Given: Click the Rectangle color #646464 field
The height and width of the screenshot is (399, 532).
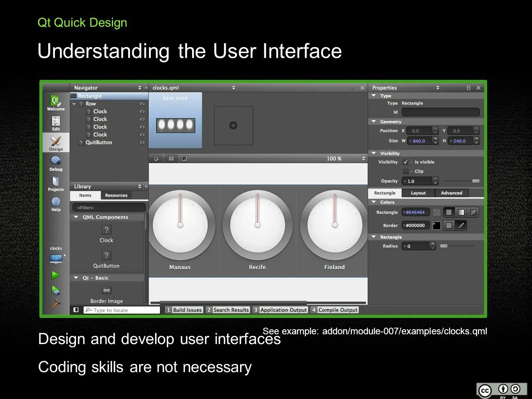Looking at the screenshot, I should click(x=415, y=212).
